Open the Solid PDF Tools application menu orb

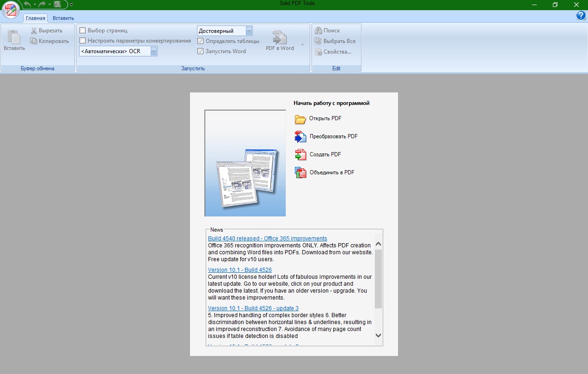(11, 10)
